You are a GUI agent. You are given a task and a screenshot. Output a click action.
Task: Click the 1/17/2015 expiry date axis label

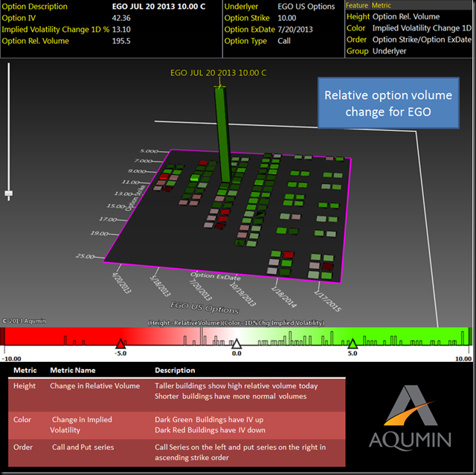point(328,301)
